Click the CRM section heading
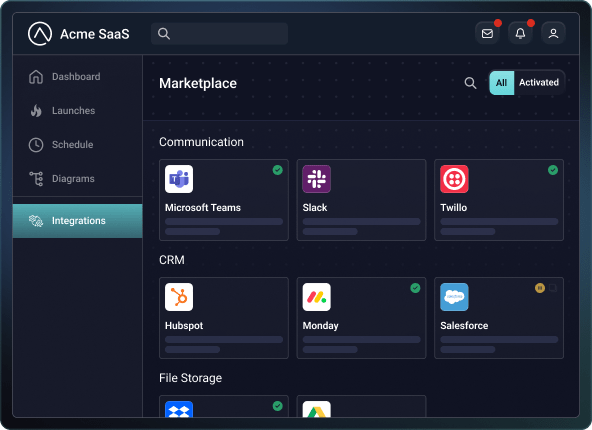Image resolution: width=592 pixels, height=430 pixels. (x=172, y=260)
